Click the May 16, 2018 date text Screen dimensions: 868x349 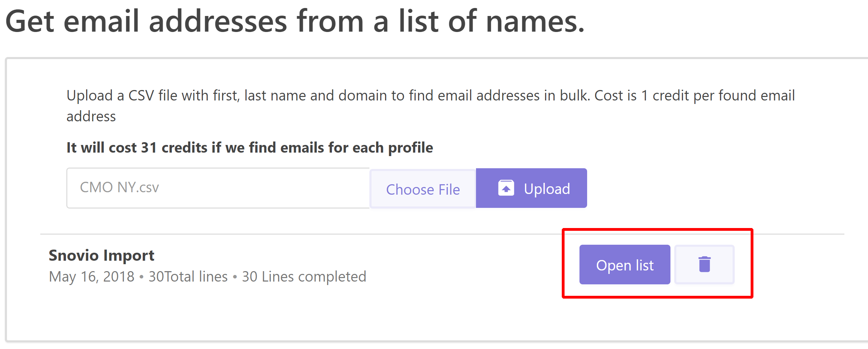pos(92,277)
